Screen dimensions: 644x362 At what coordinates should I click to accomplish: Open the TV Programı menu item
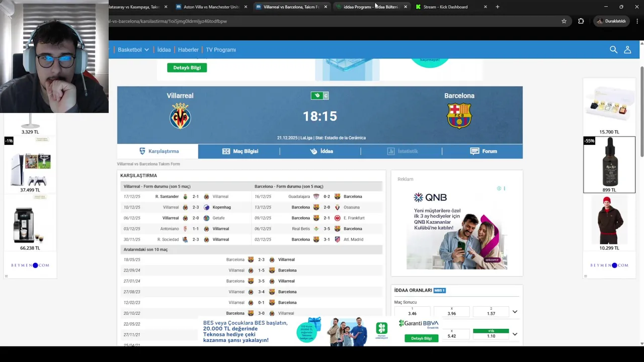point(221,50)
